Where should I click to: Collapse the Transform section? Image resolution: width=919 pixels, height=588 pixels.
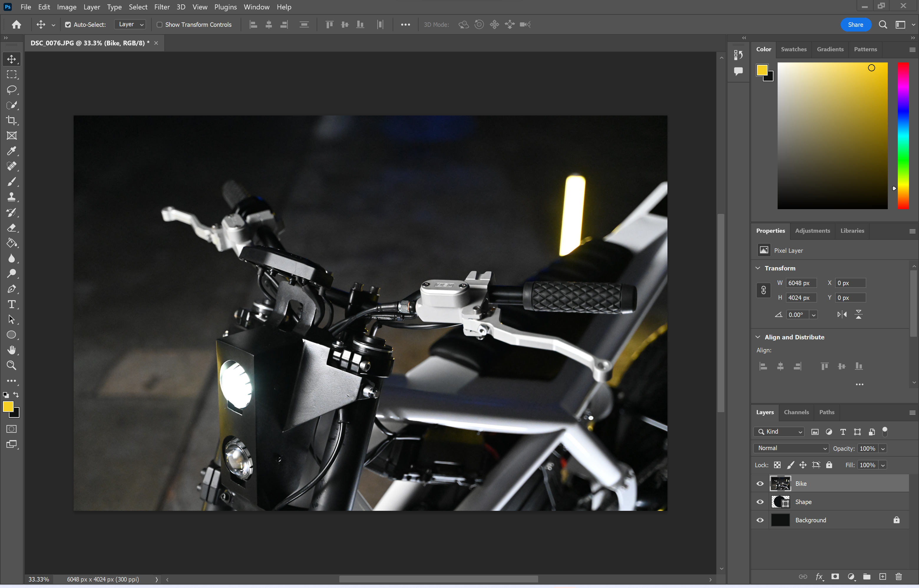(x=758, y=268)
